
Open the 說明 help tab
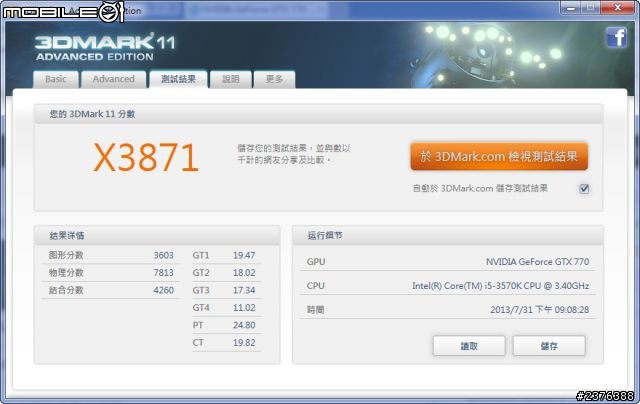click(231, 79)
